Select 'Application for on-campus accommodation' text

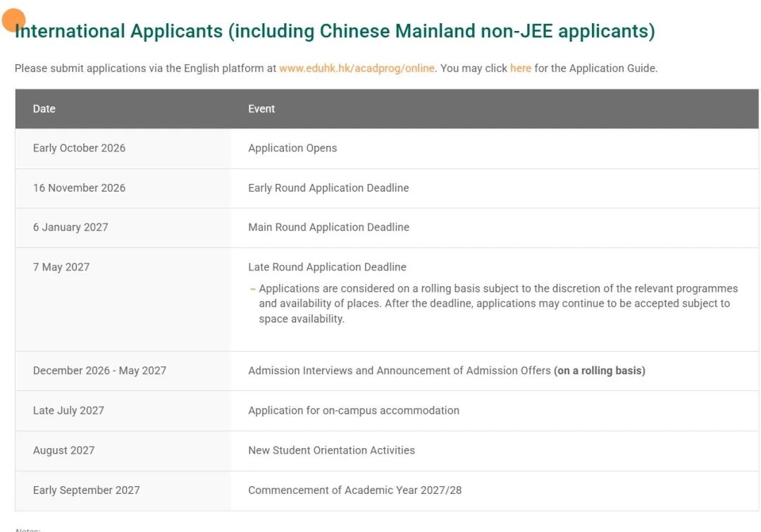354,410
